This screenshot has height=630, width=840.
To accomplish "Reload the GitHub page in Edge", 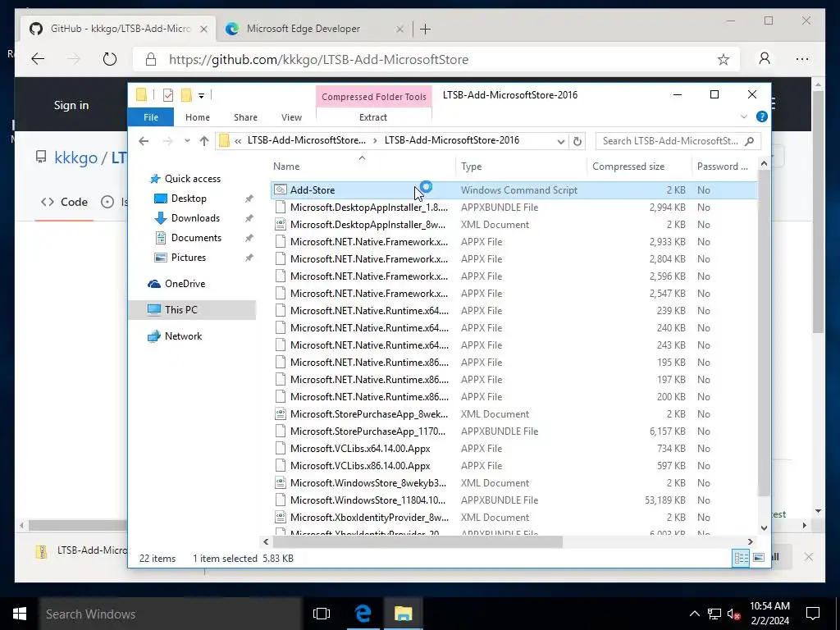I will tap(109, 59).
